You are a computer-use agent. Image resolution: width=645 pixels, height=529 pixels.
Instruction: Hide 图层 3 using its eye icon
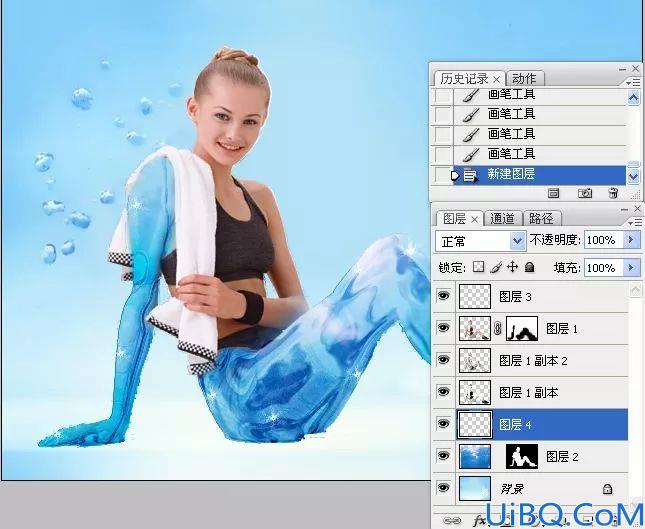(443, 296)
